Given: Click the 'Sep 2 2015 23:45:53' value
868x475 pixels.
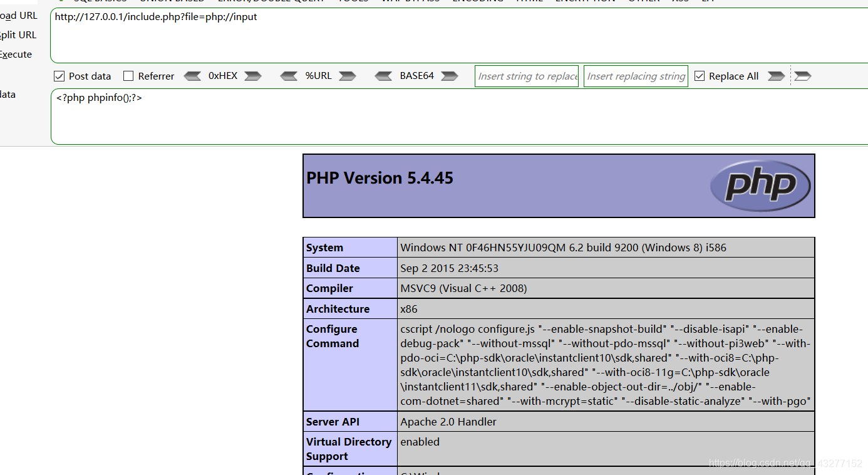Looking at the screenshot, I should click(x=449, y=268).
